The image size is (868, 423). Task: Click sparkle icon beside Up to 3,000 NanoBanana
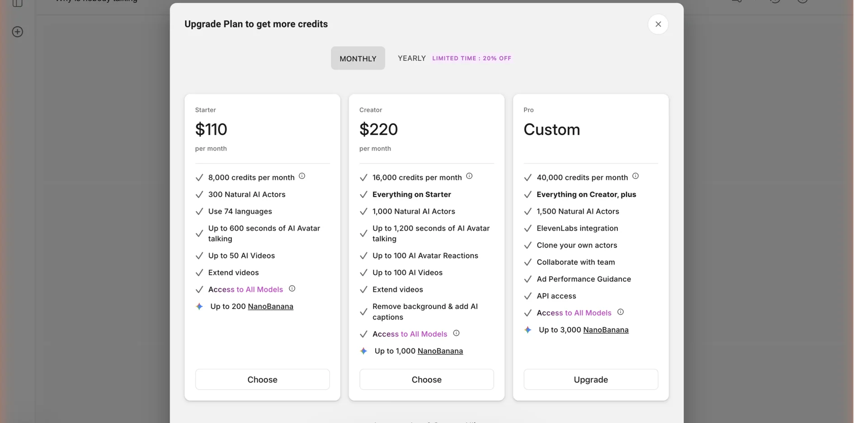528,330
